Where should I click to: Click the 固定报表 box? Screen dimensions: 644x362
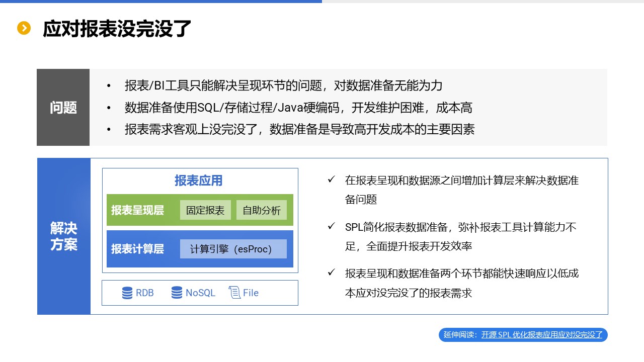[x=205, y=210]
